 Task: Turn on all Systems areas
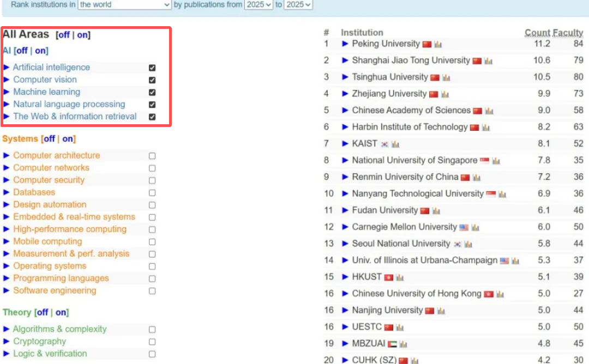(x=68, y=139)
